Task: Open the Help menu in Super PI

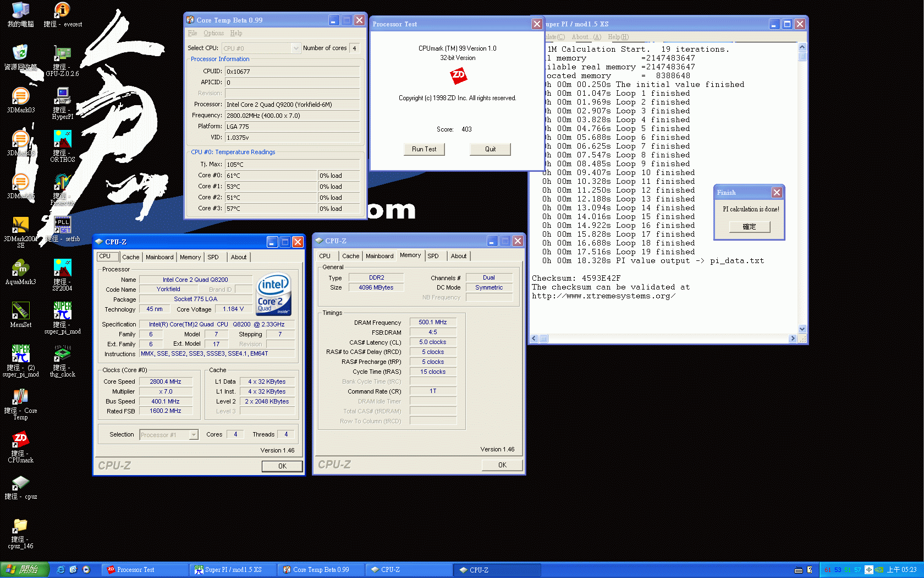Action: pyautogui.click(x=618, y=37)
